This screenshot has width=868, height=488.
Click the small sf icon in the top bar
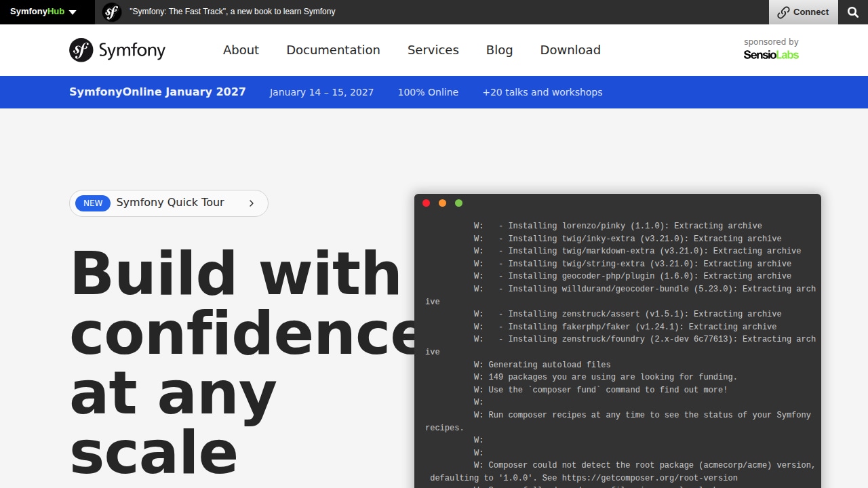[112, 12]
